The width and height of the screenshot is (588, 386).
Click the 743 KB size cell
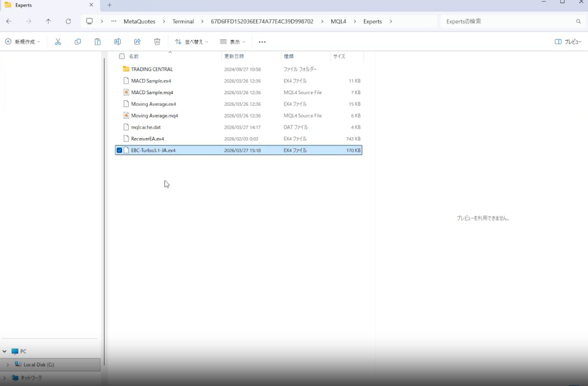[353, 139]
